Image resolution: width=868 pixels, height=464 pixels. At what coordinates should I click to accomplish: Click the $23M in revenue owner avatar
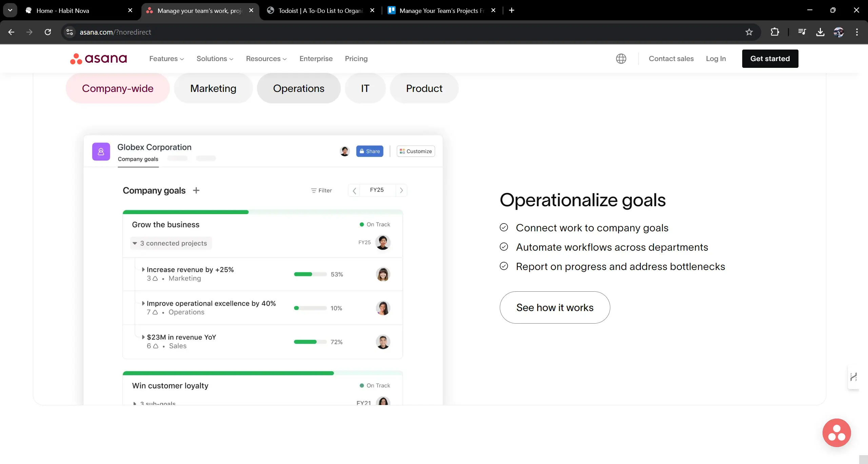(383, 342)
